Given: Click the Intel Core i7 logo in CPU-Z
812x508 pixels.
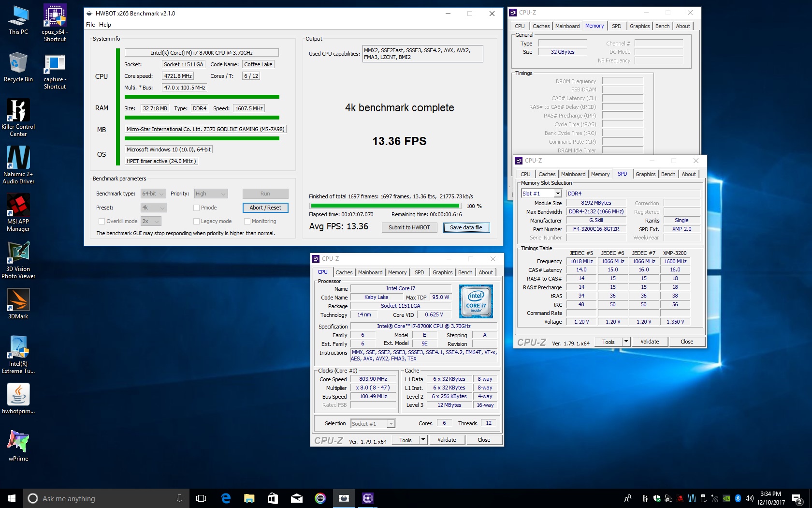Looking at the screenshot, I should click(476, 301).
